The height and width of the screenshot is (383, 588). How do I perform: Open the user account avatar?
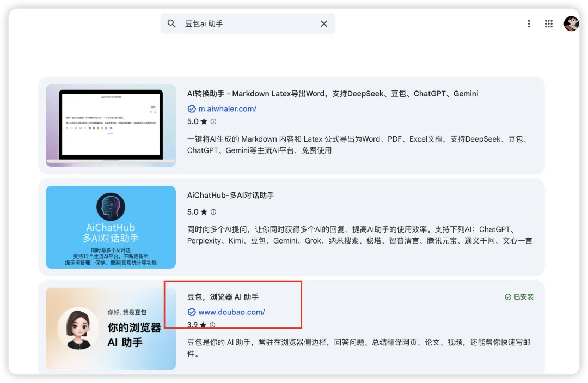coord(571,23)
